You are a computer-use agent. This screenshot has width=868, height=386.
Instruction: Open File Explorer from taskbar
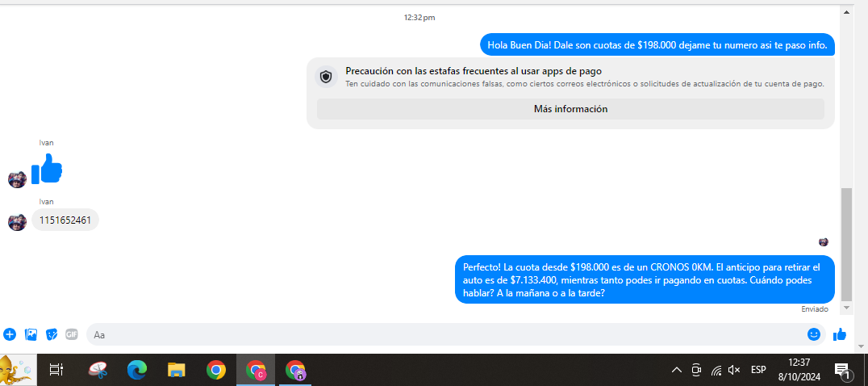click(177, 371)
